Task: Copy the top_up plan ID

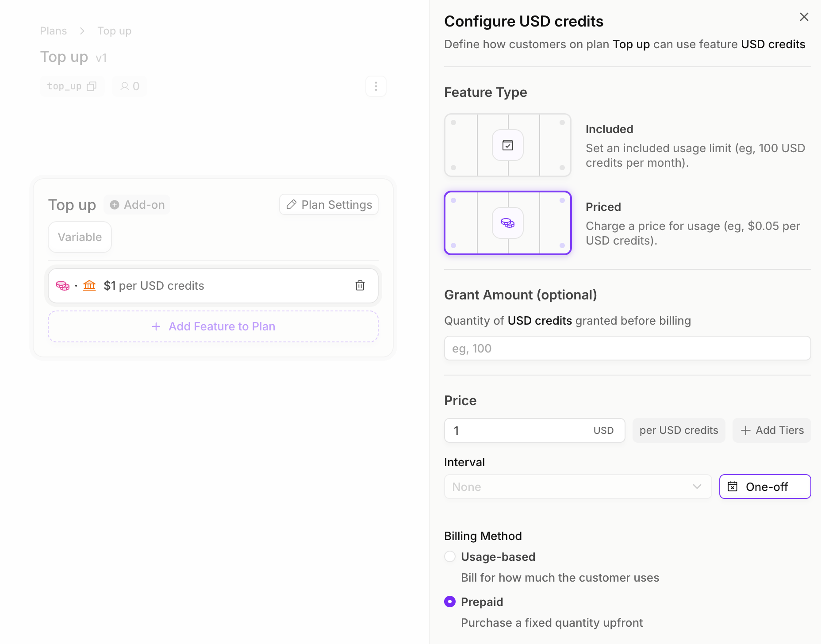Action: tap(92, 86)
